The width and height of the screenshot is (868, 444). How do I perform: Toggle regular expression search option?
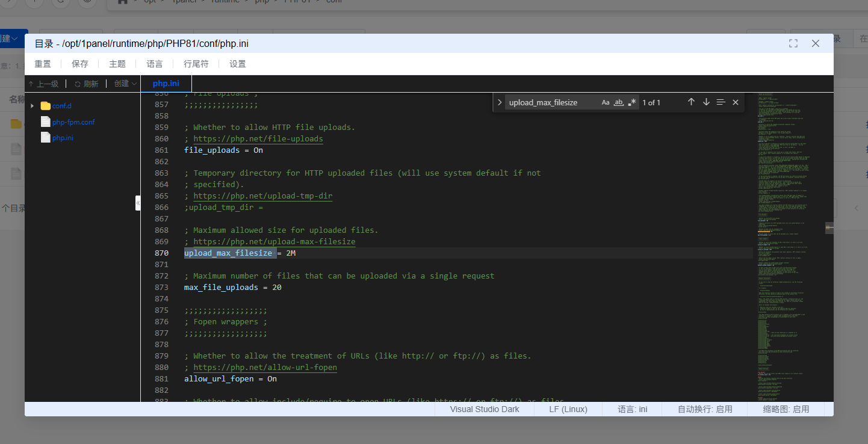click(x=631, y=102)
